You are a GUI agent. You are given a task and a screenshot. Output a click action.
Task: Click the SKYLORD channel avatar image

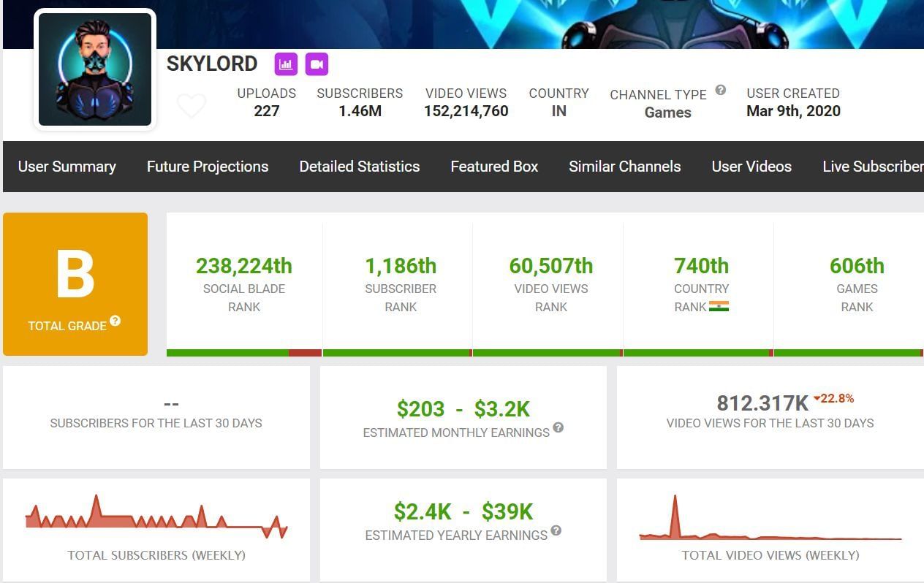pos(95,69)
